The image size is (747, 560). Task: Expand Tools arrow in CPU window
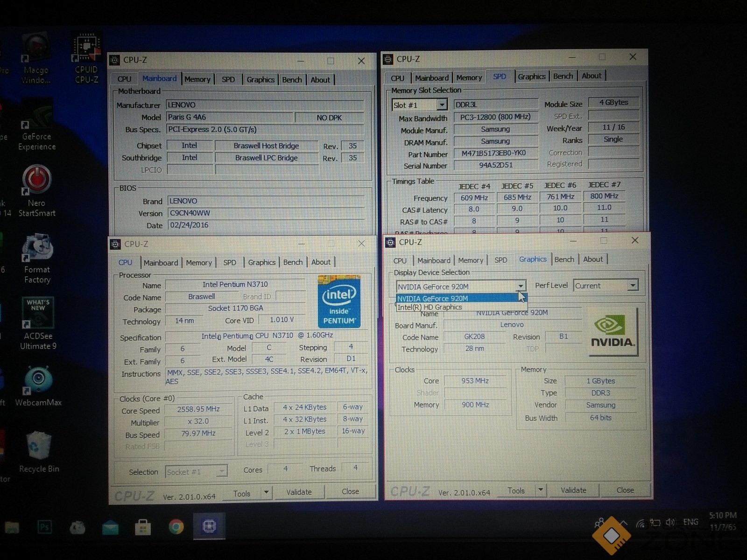click(x=266, y=492)
